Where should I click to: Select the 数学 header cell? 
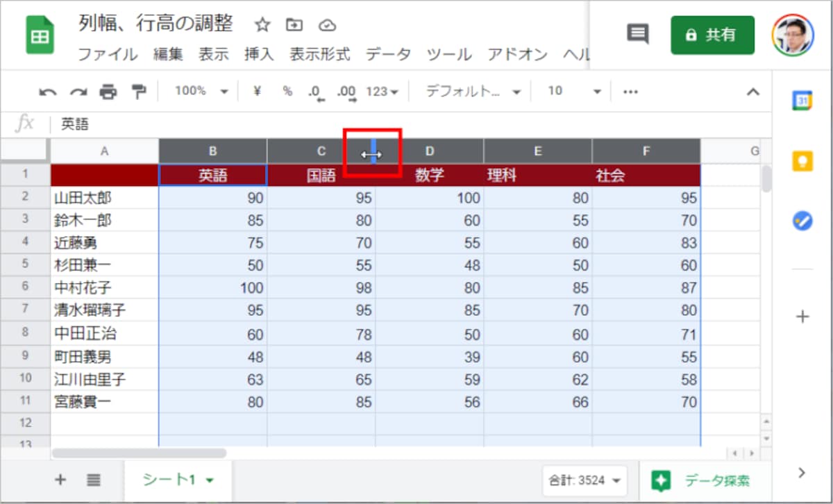(430, 176)
